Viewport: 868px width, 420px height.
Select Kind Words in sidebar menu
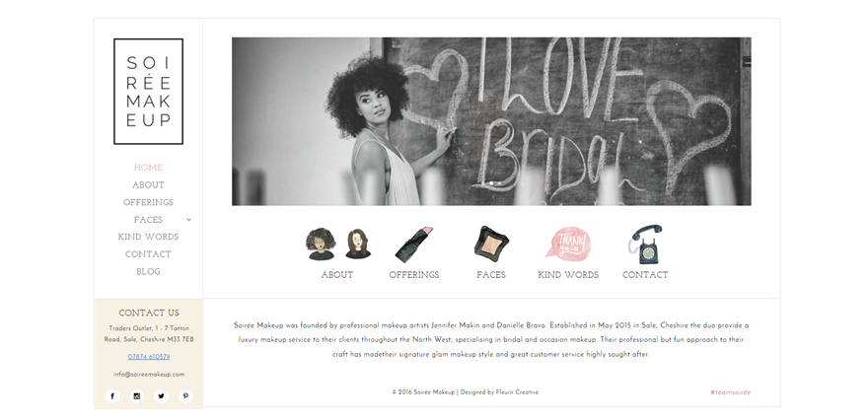[x=148, y=237]
